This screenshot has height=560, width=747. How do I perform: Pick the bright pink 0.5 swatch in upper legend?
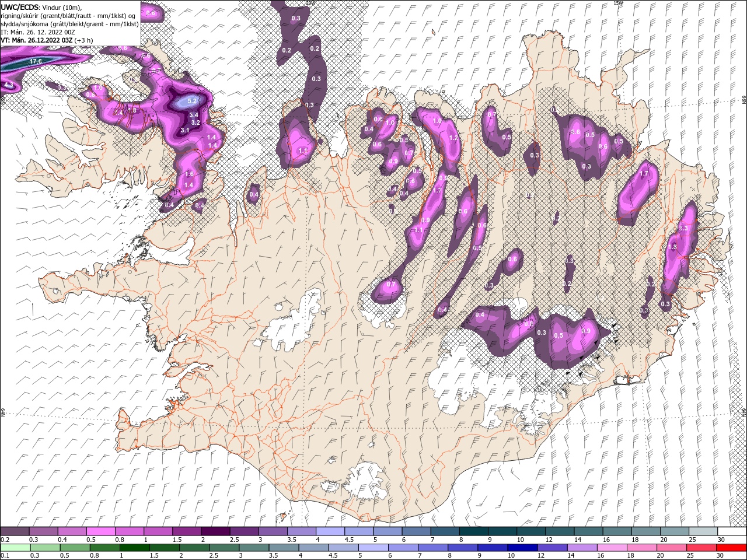100,531
